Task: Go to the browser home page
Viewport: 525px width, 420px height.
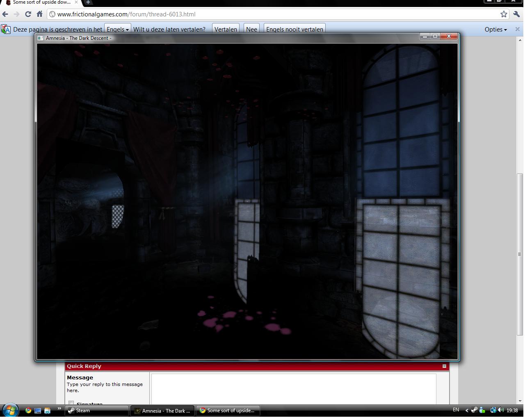Action: 40,14
